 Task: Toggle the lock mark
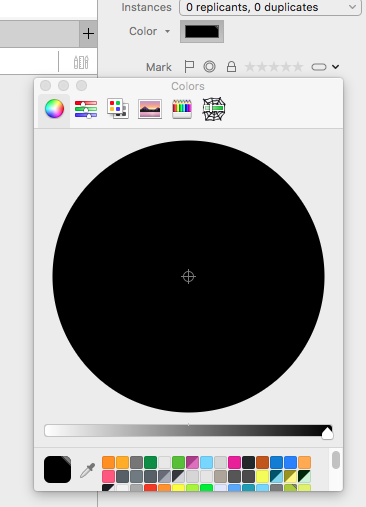(x=231, y=67)
